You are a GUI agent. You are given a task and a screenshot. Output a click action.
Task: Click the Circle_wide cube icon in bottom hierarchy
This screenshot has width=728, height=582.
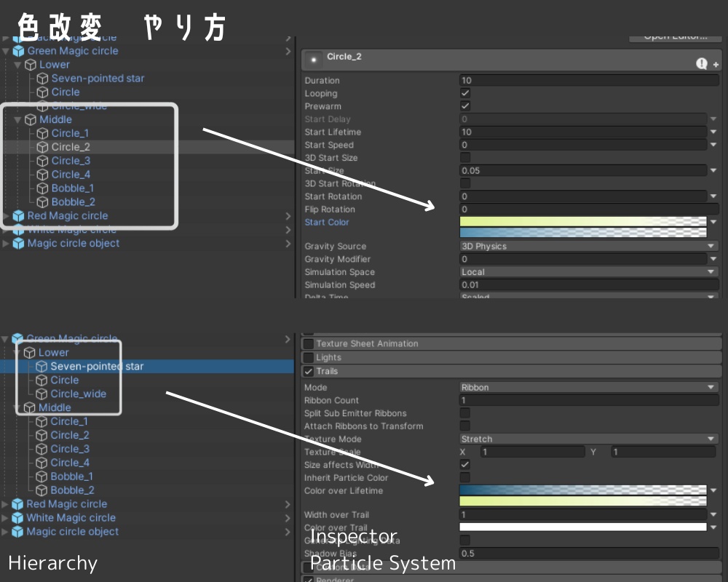41,394
